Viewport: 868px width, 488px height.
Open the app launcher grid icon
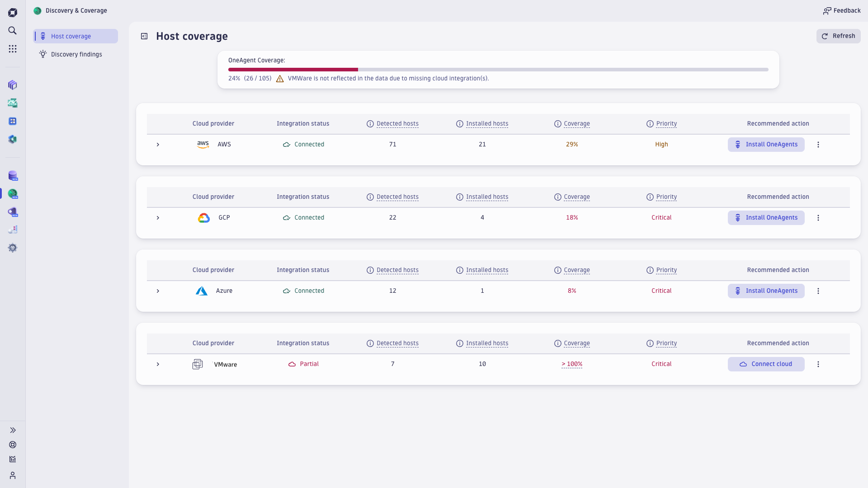(x=12, y=48)
